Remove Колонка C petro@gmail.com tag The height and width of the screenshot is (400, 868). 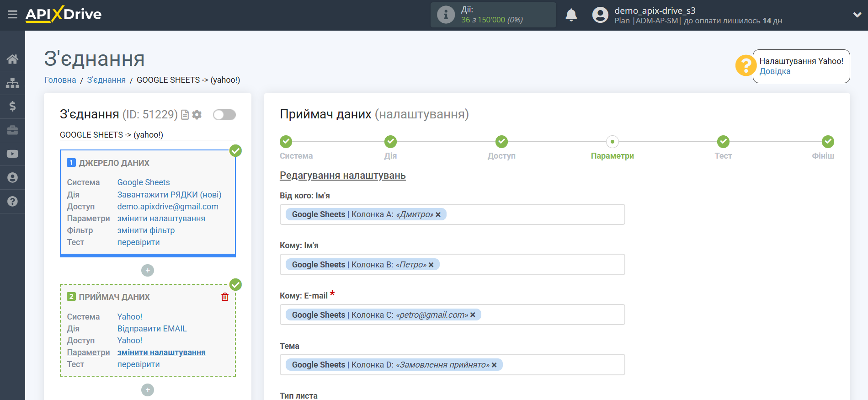[x=473, y=315]
